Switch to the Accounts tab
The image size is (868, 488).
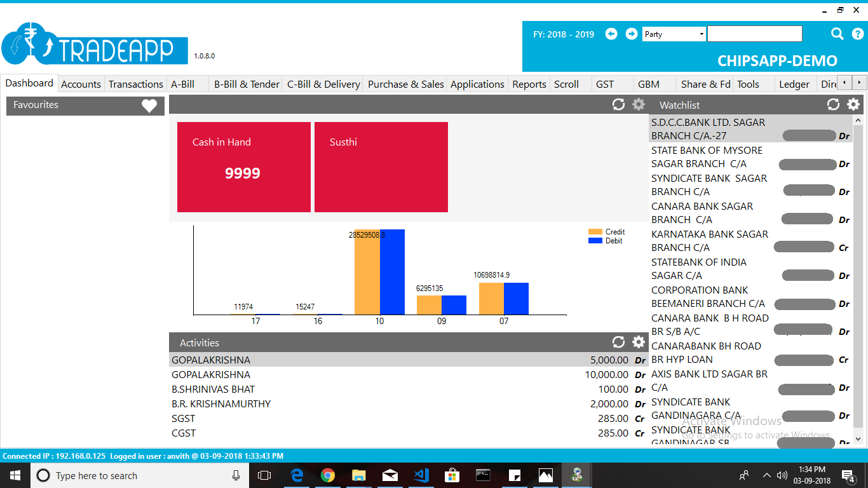pos(81,84)
